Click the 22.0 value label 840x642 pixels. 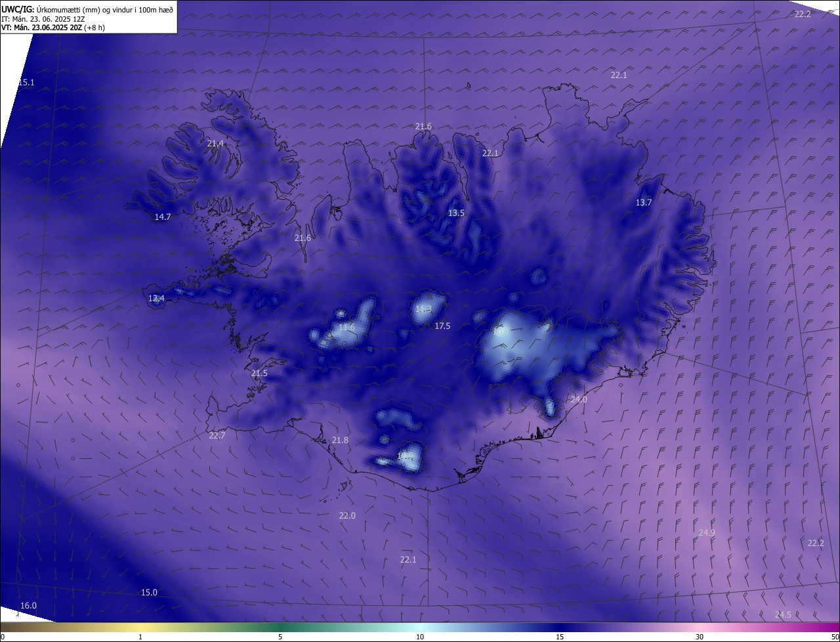pyautogui.click(x=347, y=515)
